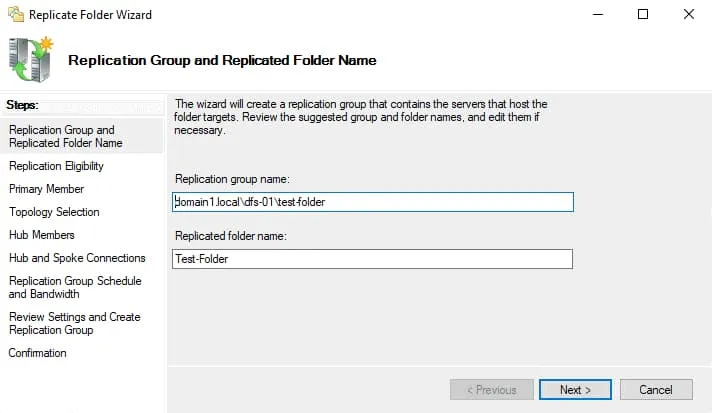
Task: Focus the Replicated folder name field
Action: coord(373,259)
